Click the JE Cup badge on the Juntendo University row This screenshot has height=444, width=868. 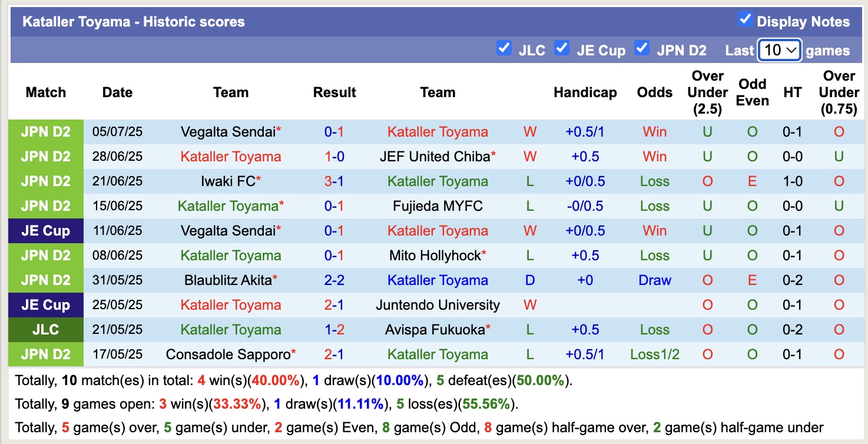(45, 305)
